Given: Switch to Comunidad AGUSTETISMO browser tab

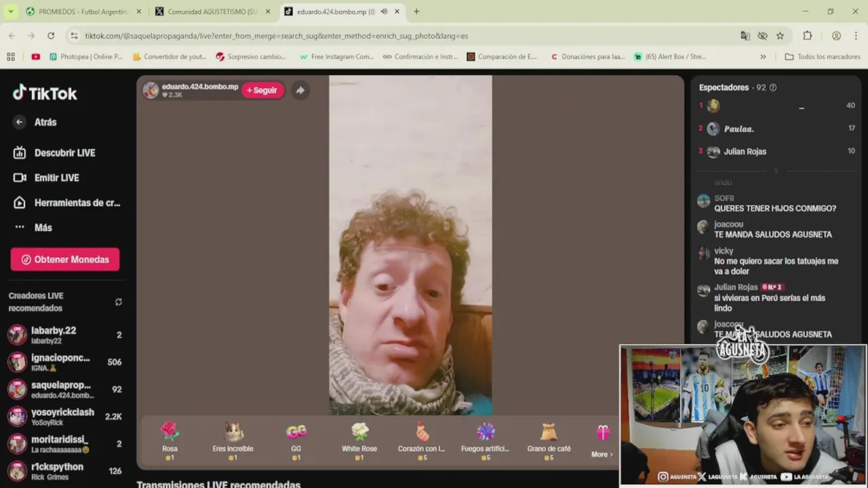Looking at the screenshot, I should coord(212,12).
